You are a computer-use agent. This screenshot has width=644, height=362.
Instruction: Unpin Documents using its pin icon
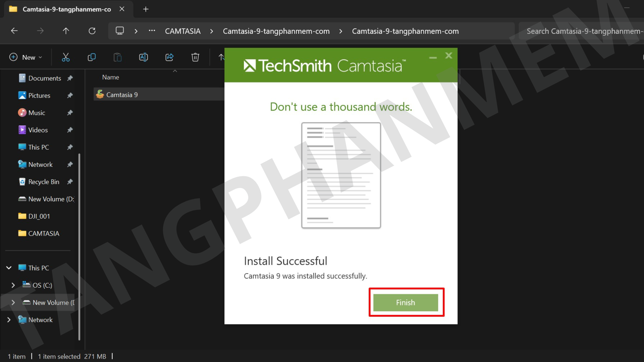pyautogui.click(x=70, y=78)
